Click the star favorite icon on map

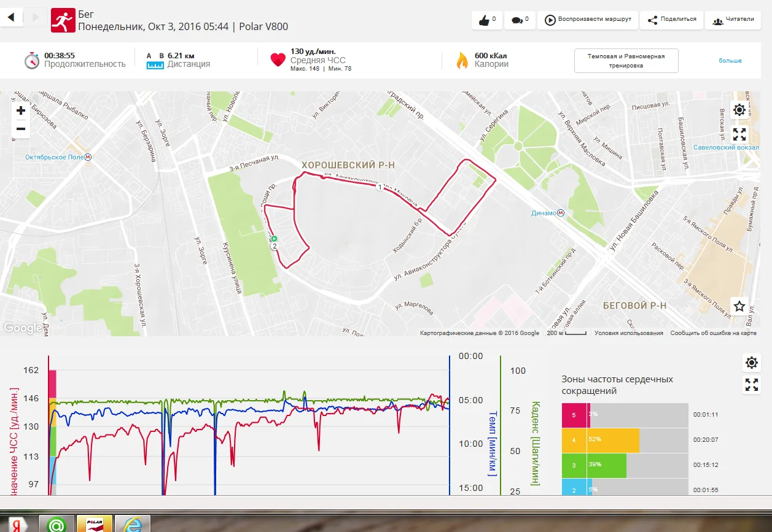tap(739, 306)
